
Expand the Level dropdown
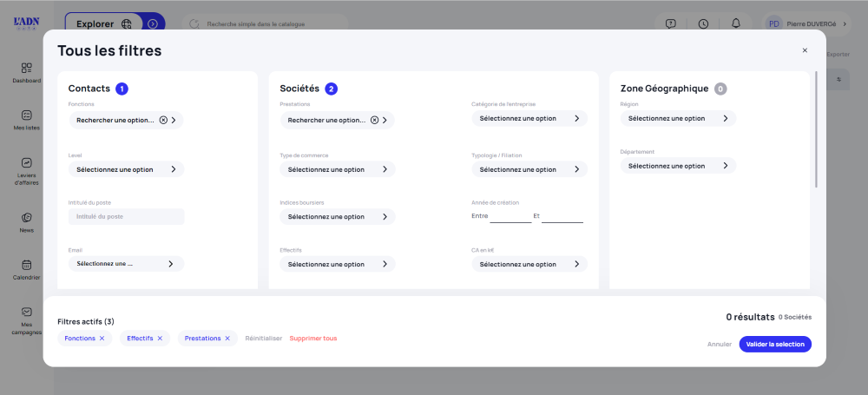coord(127,169)
